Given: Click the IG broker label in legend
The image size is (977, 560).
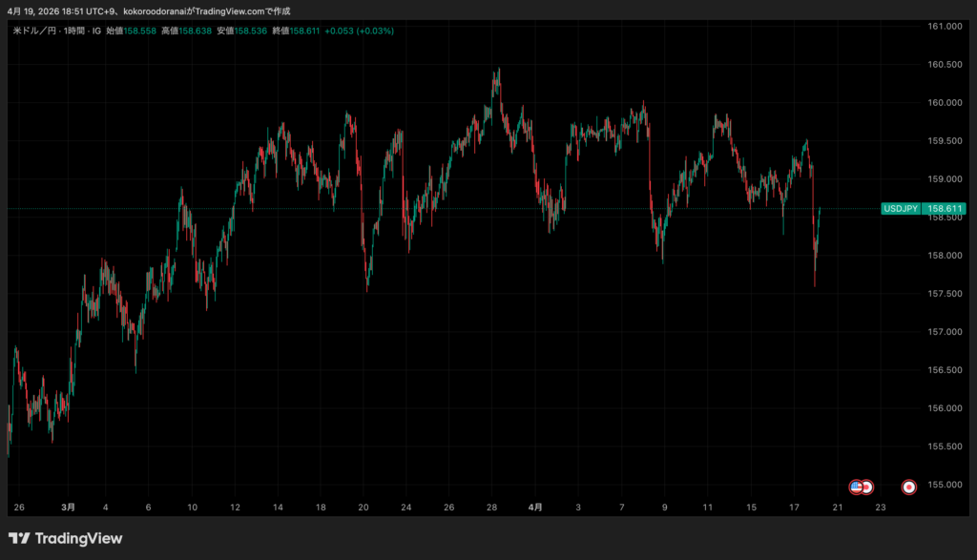Looking at the screenshot, I should tap(97, 31).
